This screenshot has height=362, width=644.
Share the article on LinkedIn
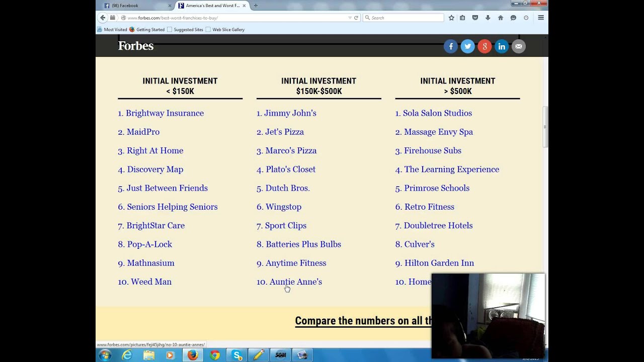pyautogui.click(x=502, y=46)
